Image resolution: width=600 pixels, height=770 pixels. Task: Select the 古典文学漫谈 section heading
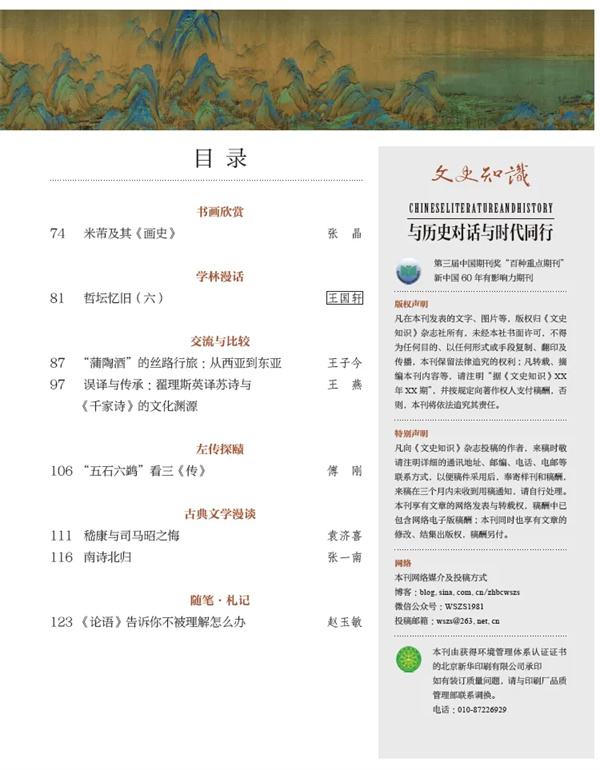(220, 514)
